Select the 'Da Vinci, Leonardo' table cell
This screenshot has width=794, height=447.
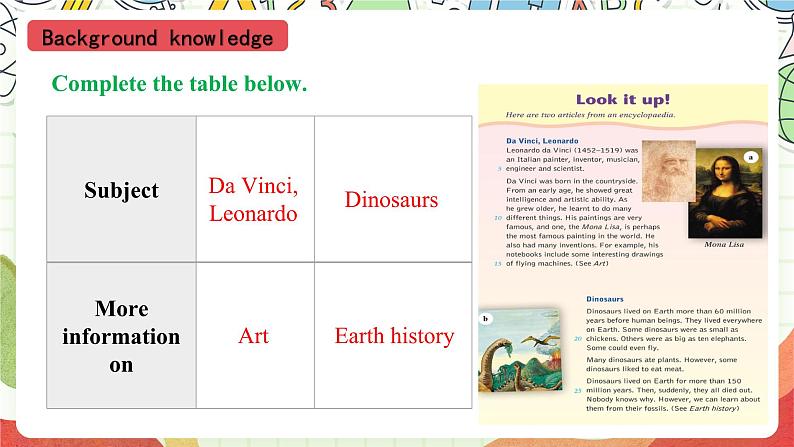[254, 199]
